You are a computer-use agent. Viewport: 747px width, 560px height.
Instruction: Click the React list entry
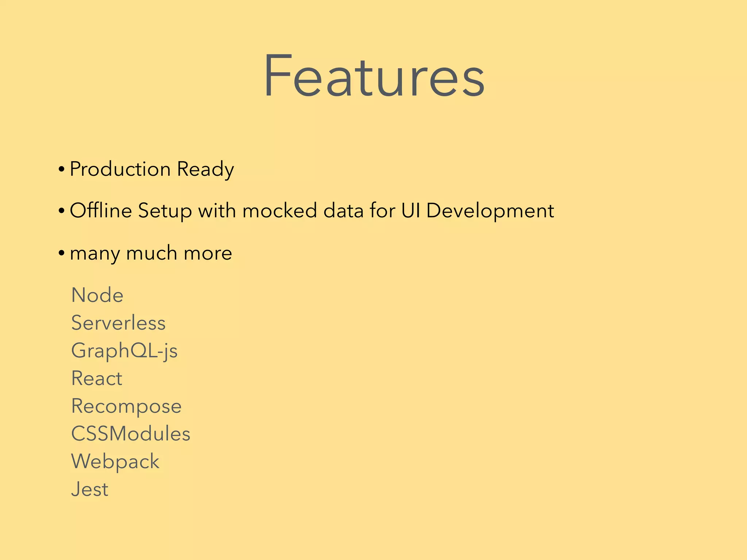[x=97, y=378]
